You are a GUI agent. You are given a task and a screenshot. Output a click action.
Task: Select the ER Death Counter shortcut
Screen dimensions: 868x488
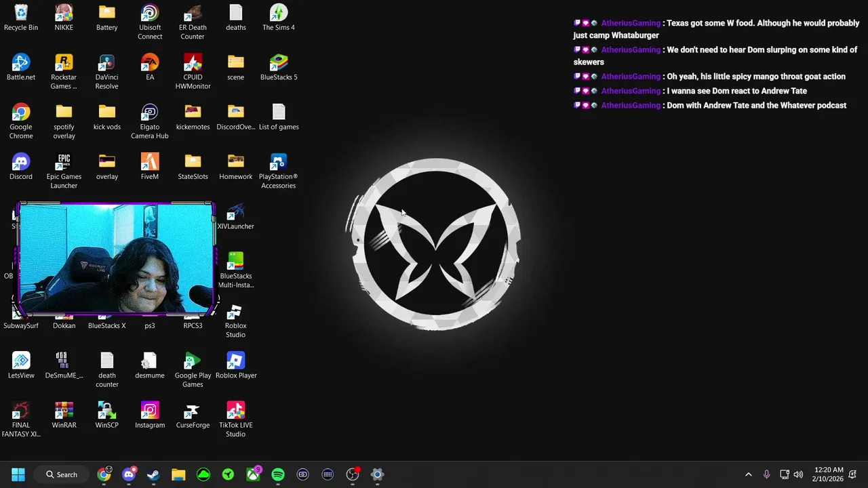pos(193,22)
